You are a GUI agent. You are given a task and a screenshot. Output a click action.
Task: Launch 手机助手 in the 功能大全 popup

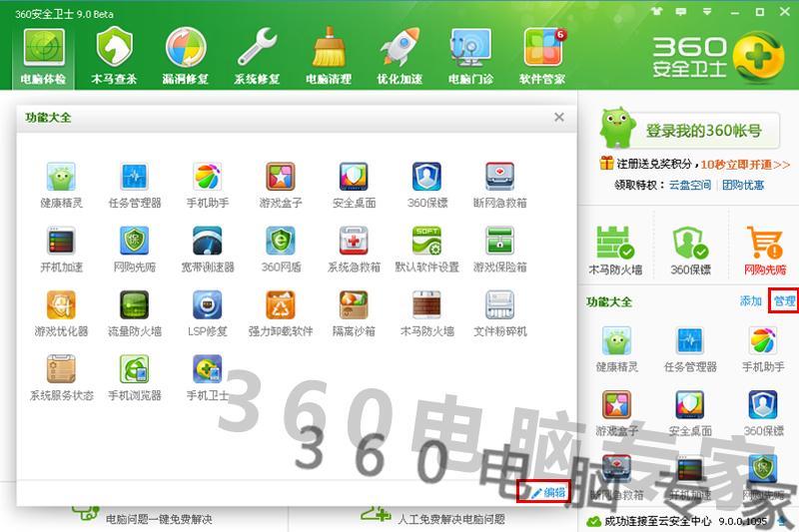click(x=208, y=186)
